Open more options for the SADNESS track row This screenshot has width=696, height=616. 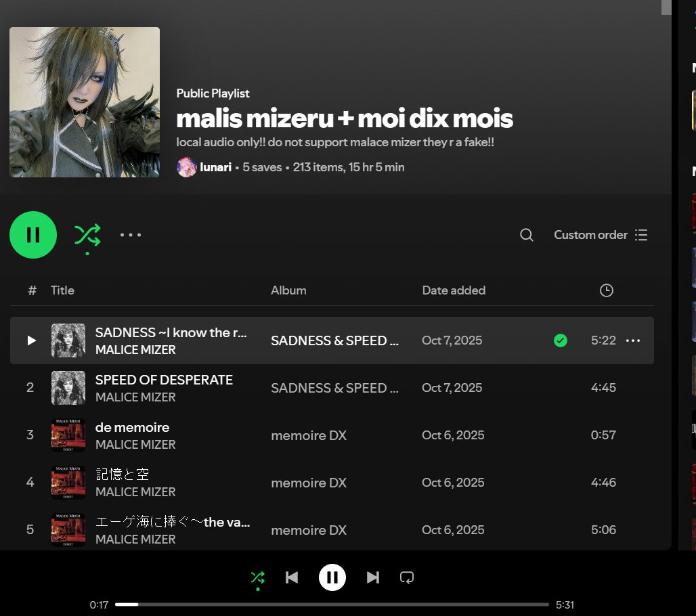coord(633,340)
